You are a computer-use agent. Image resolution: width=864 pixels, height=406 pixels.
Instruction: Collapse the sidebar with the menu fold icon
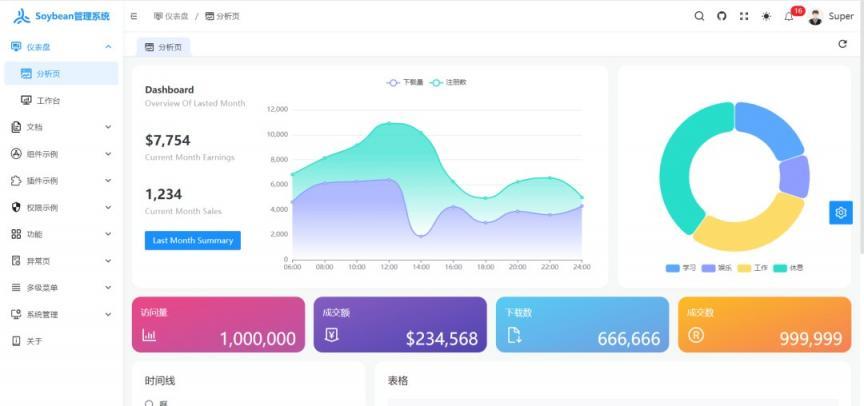[x=134, y=17]
